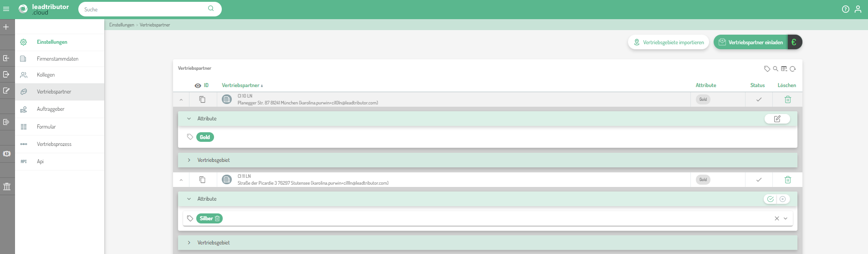The image size is (868, 254).
Task: Click the copy icon in CI 11 LN row
Action: 202,180
